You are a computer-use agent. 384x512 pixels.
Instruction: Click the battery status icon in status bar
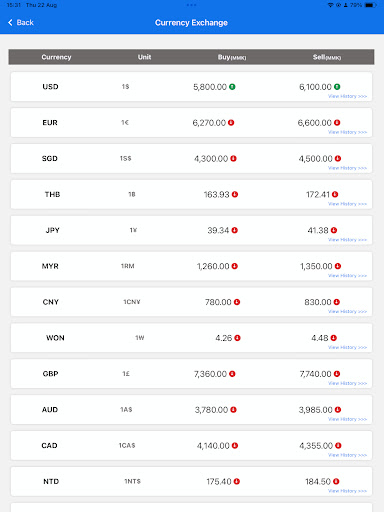pos(371,5)
